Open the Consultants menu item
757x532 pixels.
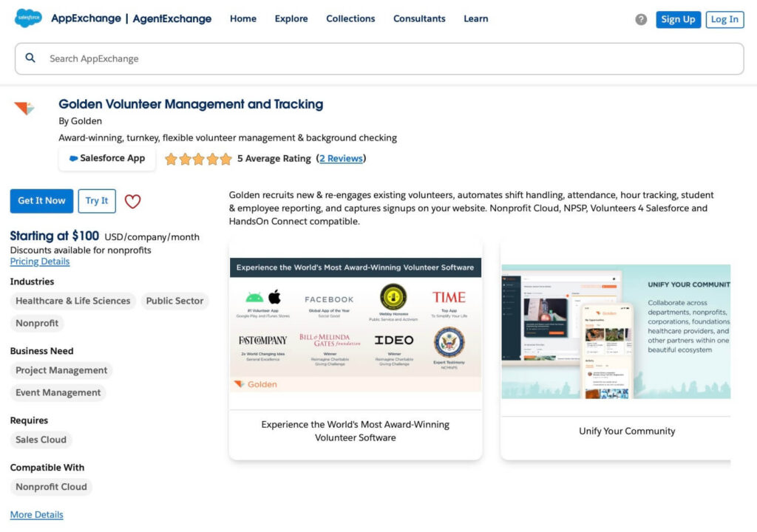coord(419,18)
